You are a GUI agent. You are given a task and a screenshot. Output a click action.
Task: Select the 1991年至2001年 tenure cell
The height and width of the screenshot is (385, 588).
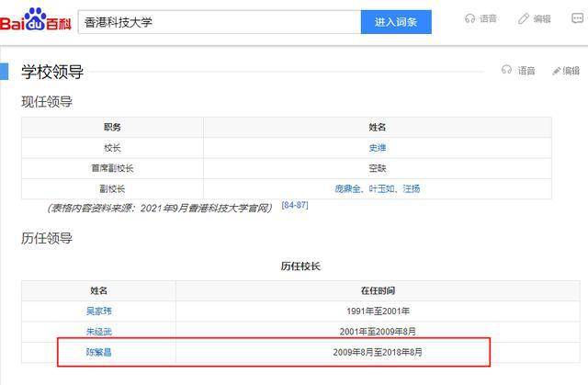[378, 311]
